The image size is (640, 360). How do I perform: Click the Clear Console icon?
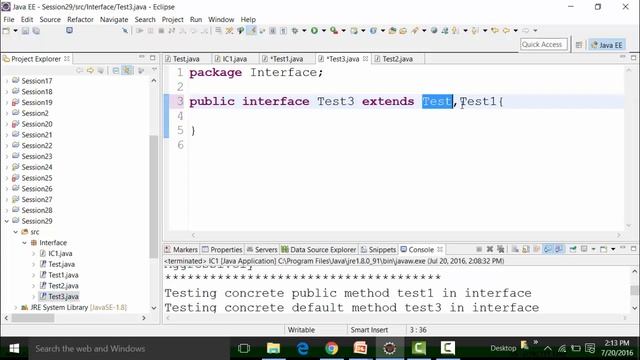click(x=515, y=249)
